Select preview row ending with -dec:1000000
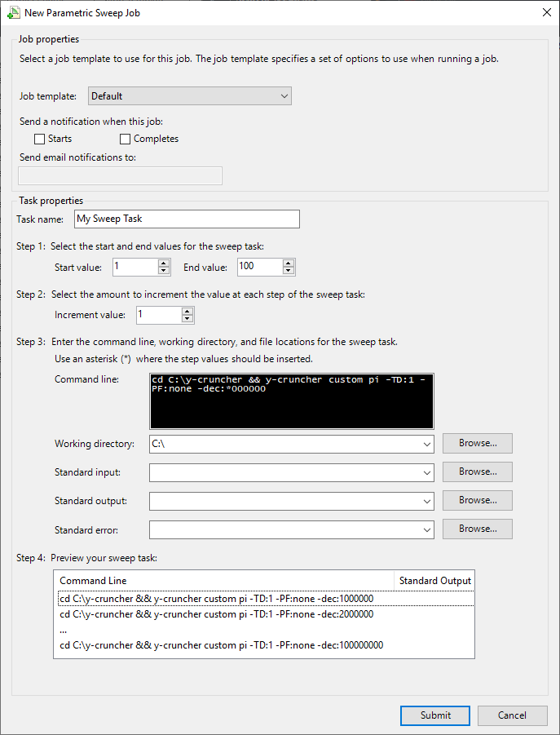Image resolution: width=560 pixels, height=735 pixels. point(266,599)
